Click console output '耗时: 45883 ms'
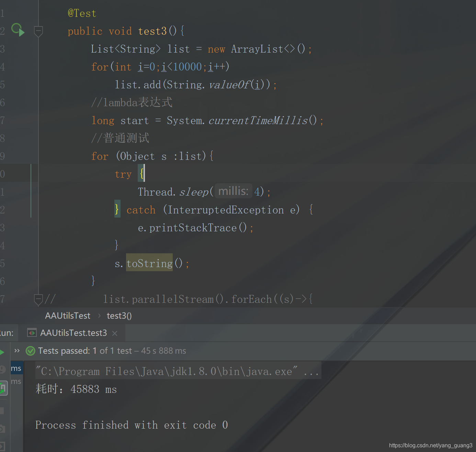476x452 pixels. coord(76,389)
